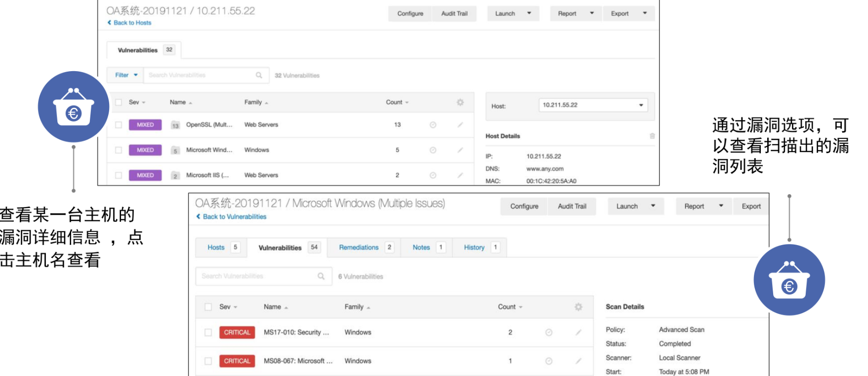Open the upper Launch dropdown menu

coord(513,14)
